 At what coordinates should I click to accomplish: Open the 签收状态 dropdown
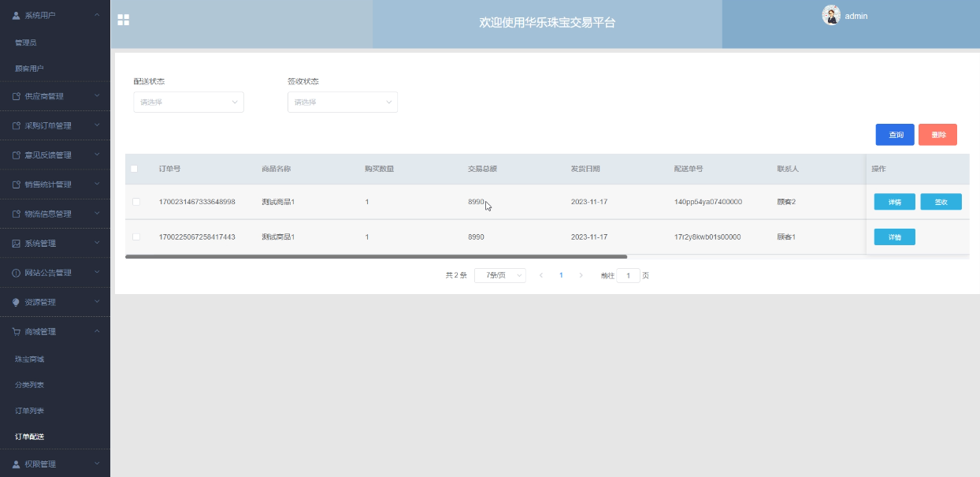(343, 102)
